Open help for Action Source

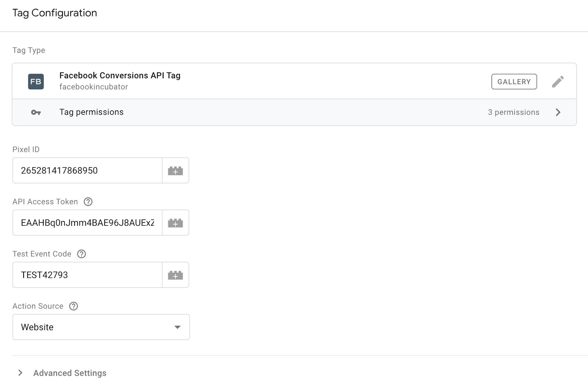[x=73, y=306]
